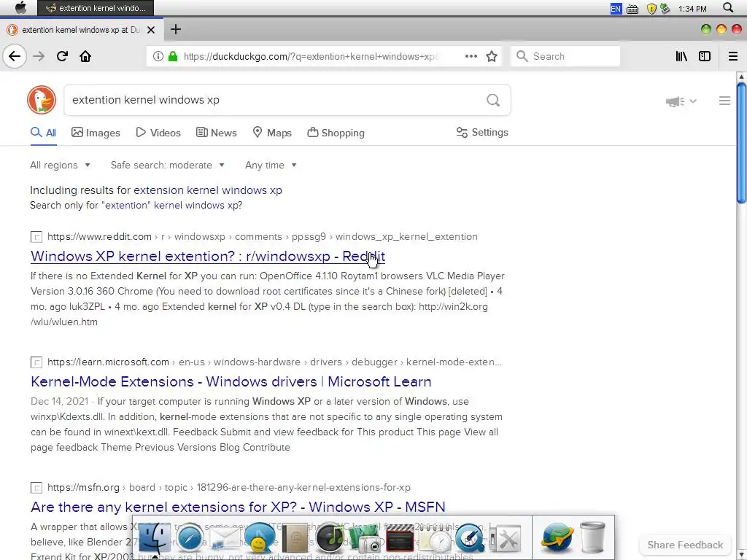Viewport: 747px width, 560px height.
Task: Click the reddit.com result URL breadcrumb
Action: [x=262, y=237]
